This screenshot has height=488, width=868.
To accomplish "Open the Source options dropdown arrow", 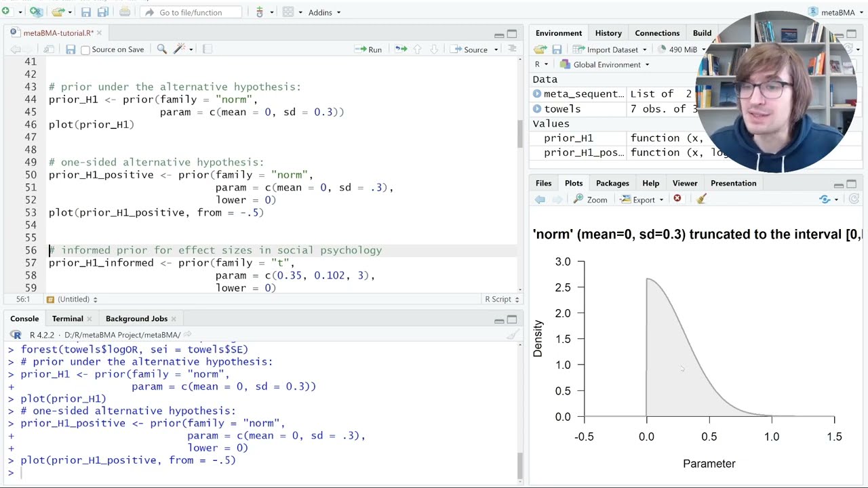I will coord(496,49).
